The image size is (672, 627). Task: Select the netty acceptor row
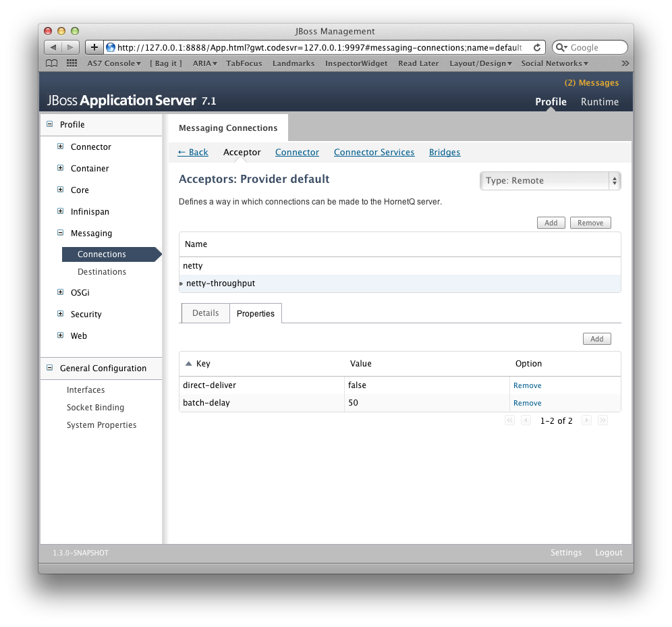click(x=400, y=266)
